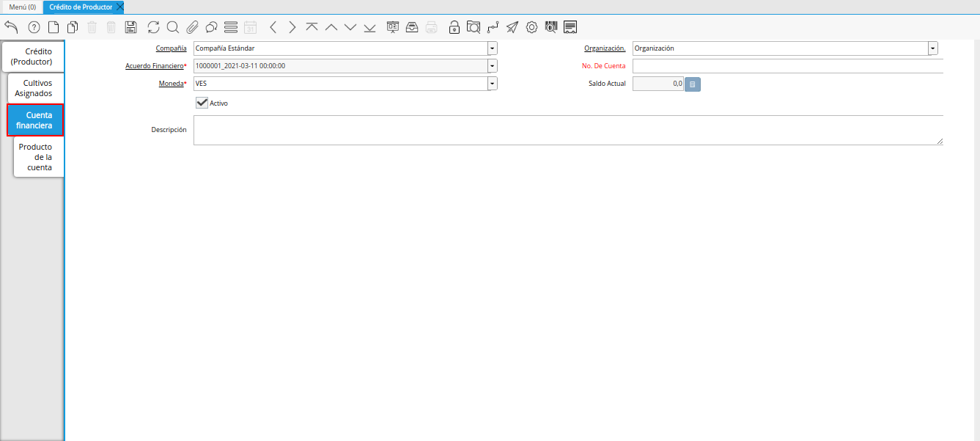Open record search with magnifying glass icon
The height and width of the screenshot is (441, 980).
coord(173,27)
